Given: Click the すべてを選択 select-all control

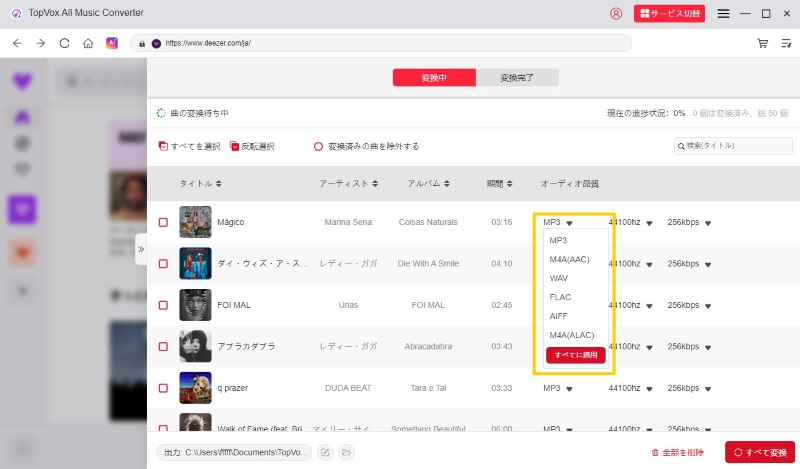Looking at the screenshot, I should 189,146.
